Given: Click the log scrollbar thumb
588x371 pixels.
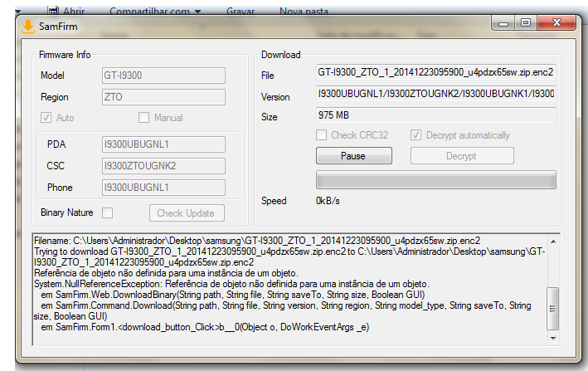Looking at the screenshot, I should click(x=553, y=309).
